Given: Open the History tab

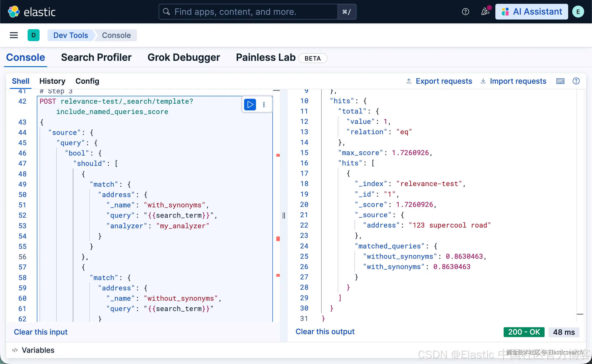Looking at the screenshot, I should (x=52, y=81).
